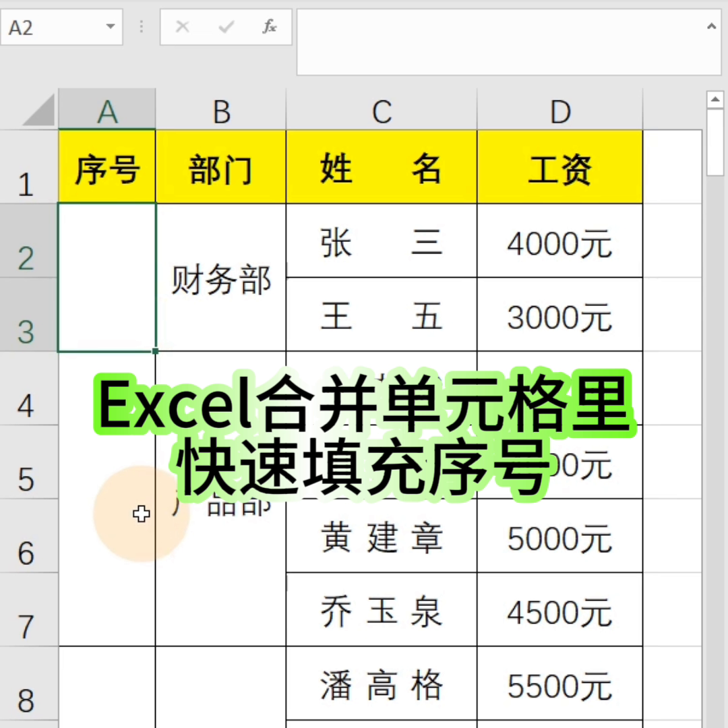Click the 序号 header cell
Image resolution: width=728 pixels, height=728 pixels.
107,167
